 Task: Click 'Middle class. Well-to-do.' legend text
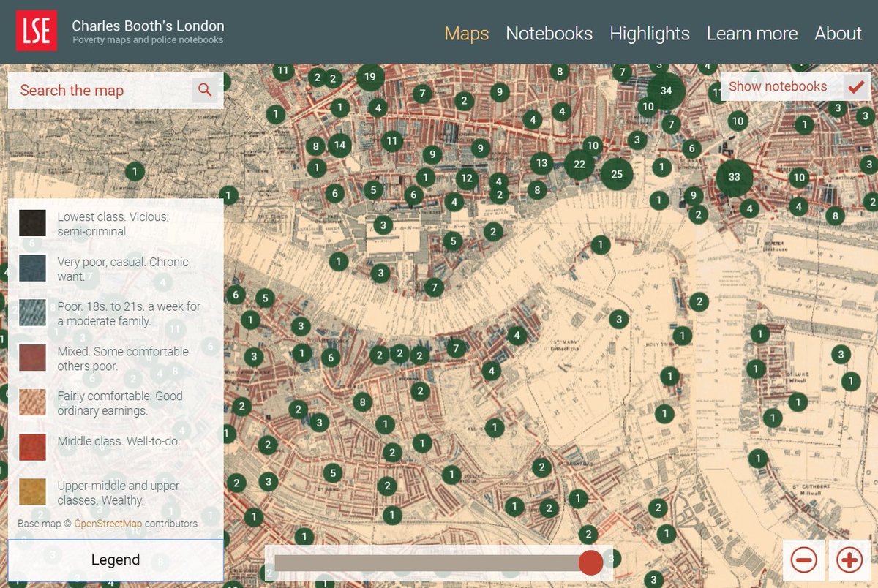pyautogui.click(x=119, y=442)
